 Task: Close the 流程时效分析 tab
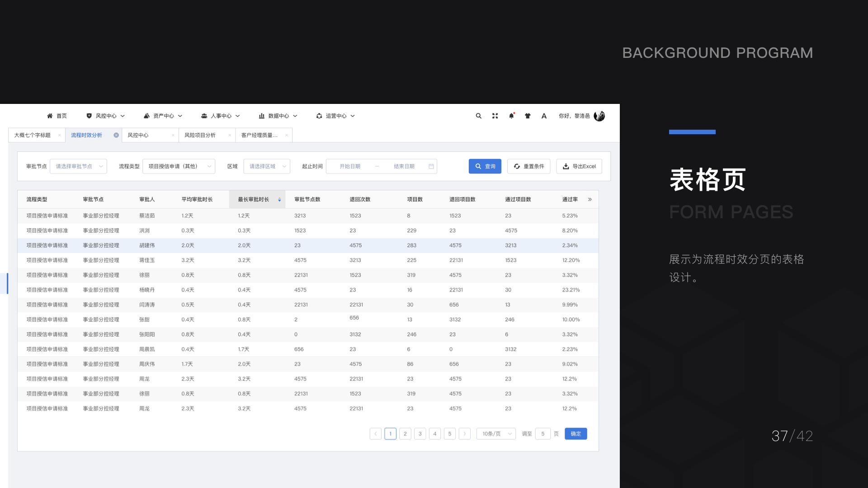116,135
